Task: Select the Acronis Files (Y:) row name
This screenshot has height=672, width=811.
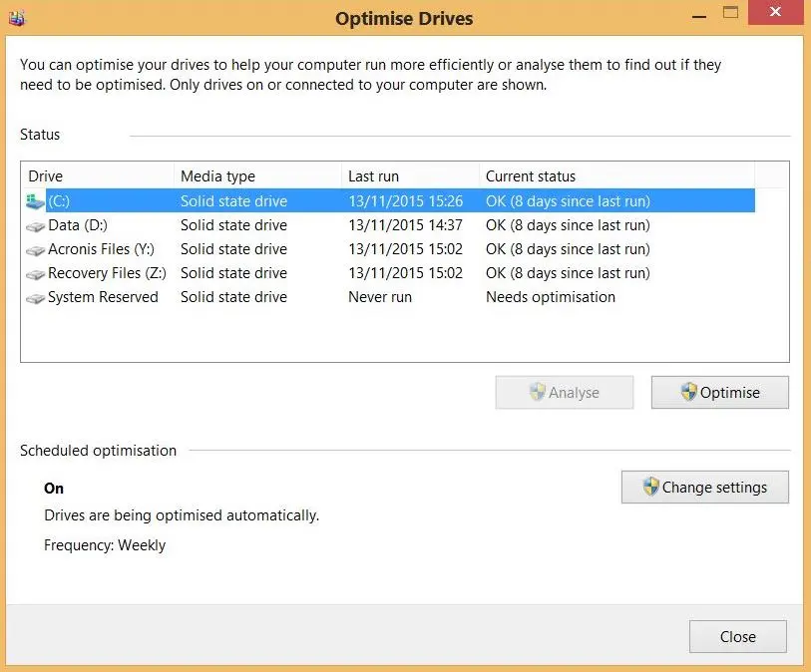Action: coord(101,249)
